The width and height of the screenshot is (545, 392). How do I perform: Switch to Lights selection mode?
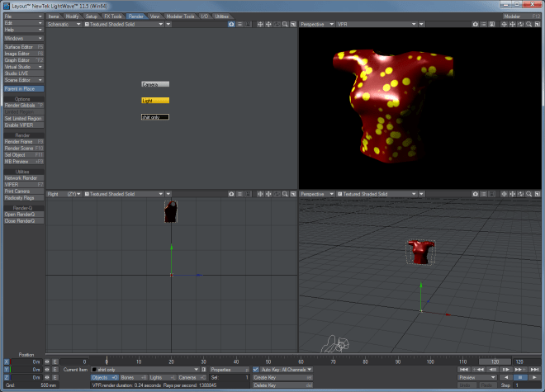click(163, 377)
